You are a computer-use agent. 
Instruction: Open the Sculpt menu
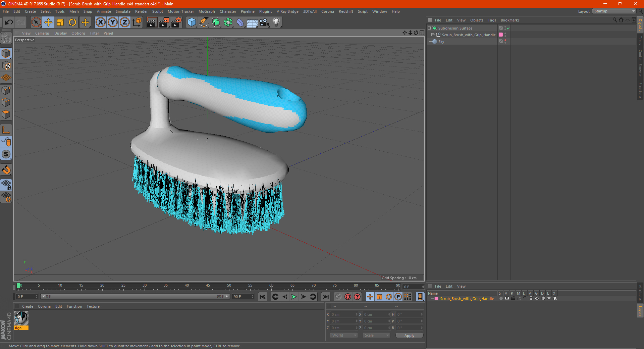(x=157, y=11)
